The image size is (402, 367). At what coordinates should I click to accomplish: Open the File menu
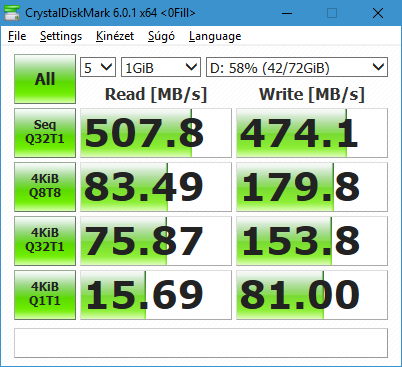(17, 36)
